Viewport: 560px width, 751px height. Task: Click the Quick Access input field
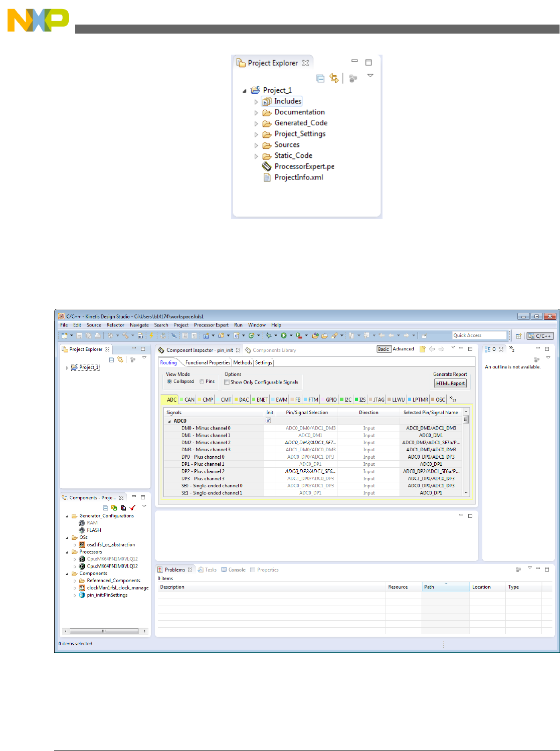click(479, 335)
